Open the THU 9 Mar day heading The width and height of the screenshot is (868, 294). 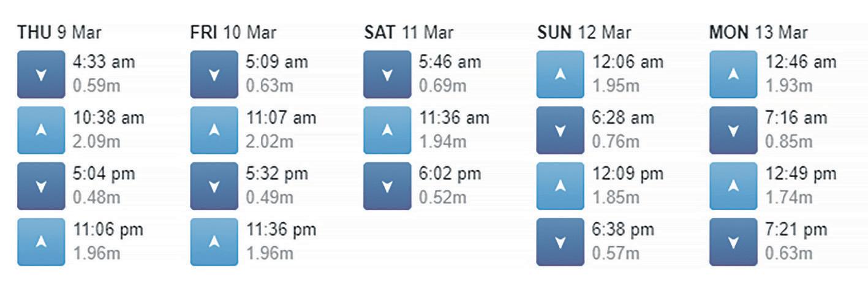[60, 32]
